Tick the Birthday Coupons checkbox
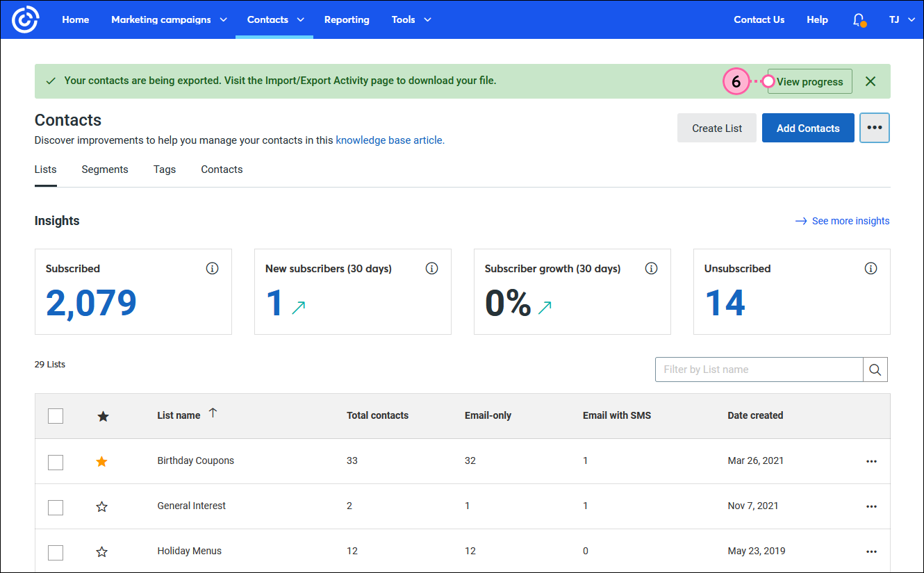Image resolution: width=924 pixels, height=573 pixels. tap(56, 462)
